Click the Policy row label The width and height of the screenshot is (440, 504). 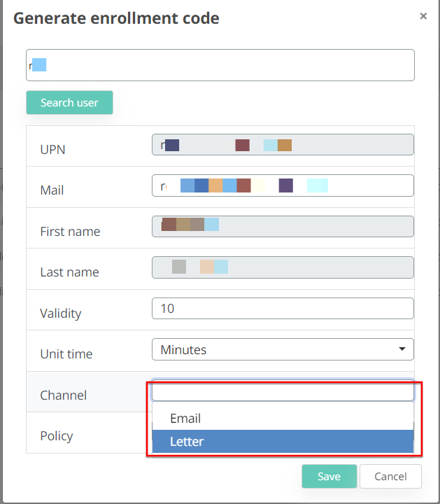pyautogui.click(x=57, y=436)
